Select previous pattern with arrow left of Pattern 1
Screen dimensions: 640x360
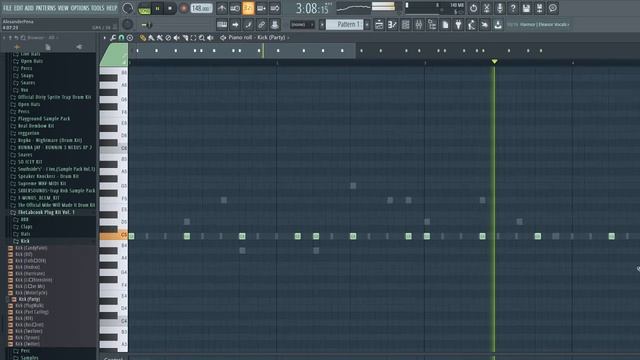coord(322,25)
